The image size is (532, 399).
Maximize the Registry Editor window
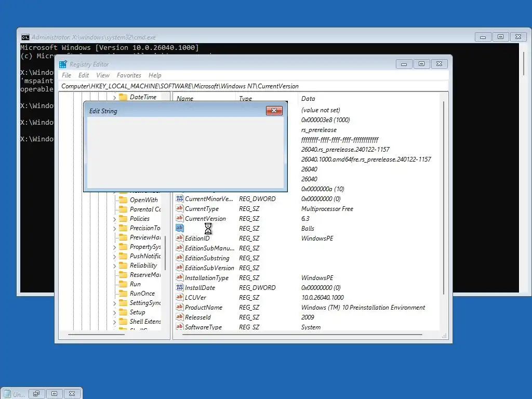(x=421, y=64)
